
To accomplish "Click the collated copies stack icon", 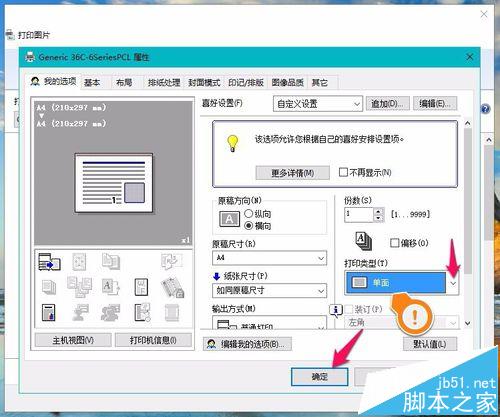I will click(364, 241).
